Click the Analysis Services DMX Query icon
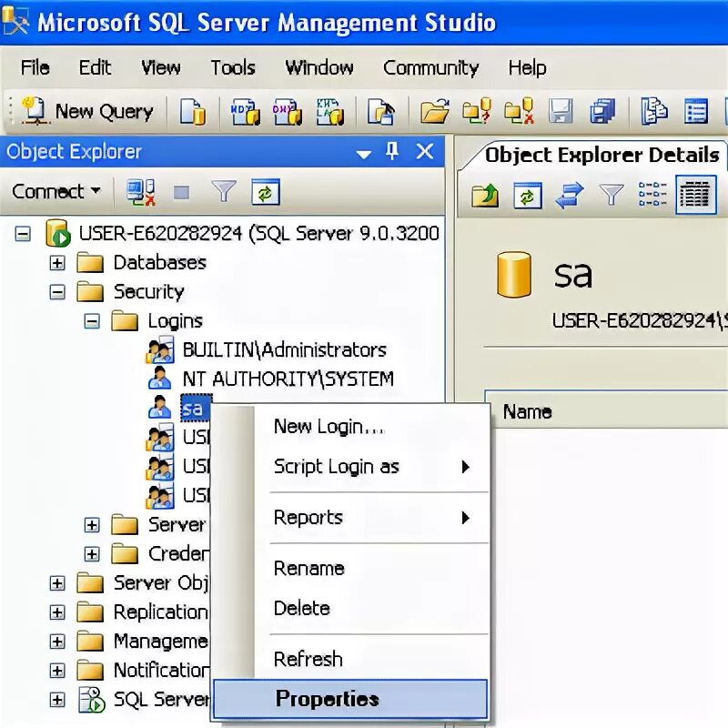The image size is (728, 728). click(288, 111)
